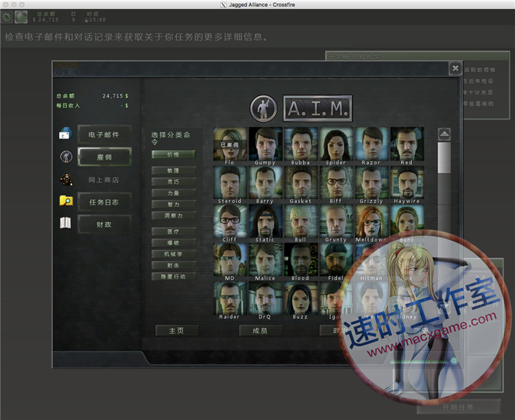
Task: Click the mercenary hire icon in sidebar
Action: [66, 156]
